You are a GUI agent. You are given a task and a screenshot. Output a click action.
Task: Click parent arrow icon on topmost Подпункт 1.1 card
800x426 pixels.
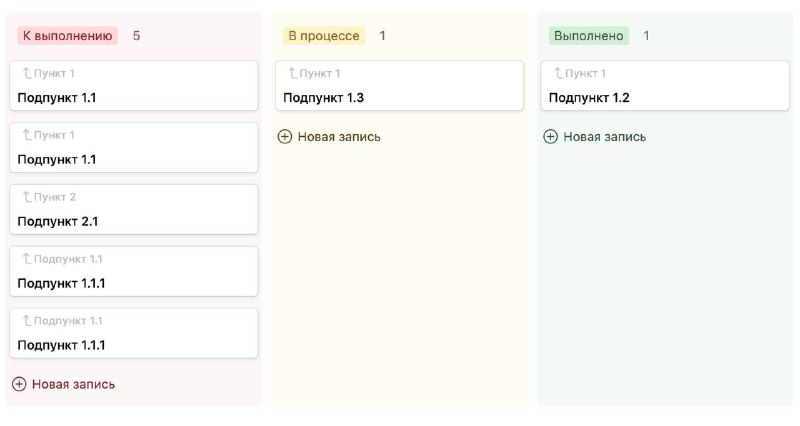click(27, 73)
